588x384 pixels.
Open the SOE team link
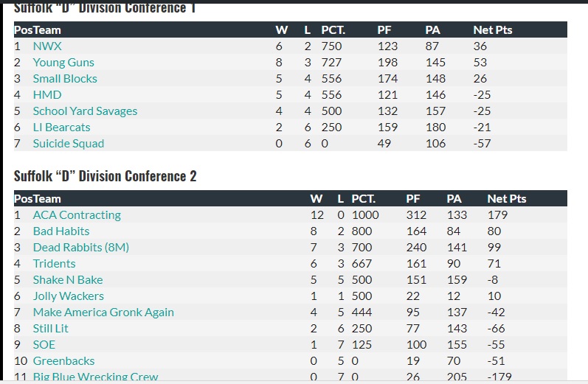coord(44,345)
